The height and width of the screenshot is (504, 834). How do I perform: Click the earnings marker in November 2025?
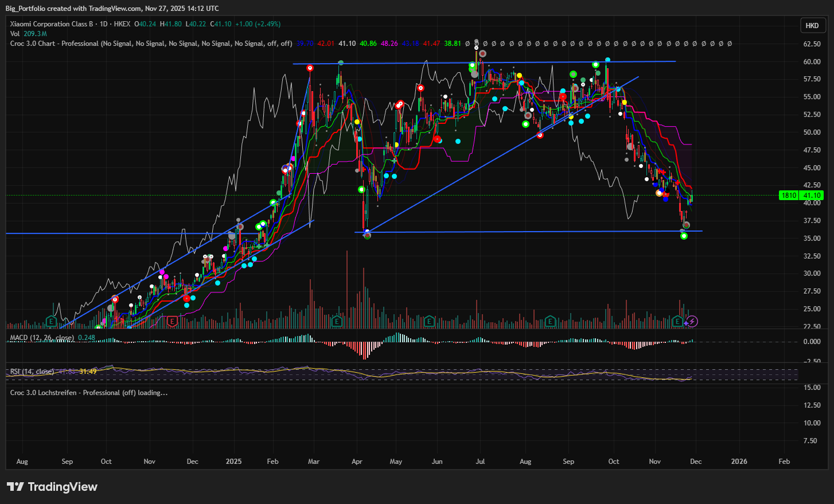(679, 322)
